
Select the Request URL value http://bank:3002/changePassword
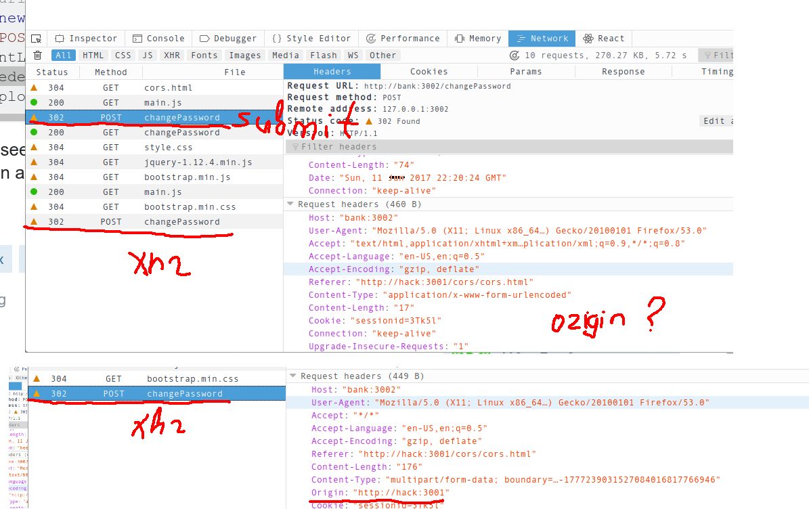click(x=437, y=86)
